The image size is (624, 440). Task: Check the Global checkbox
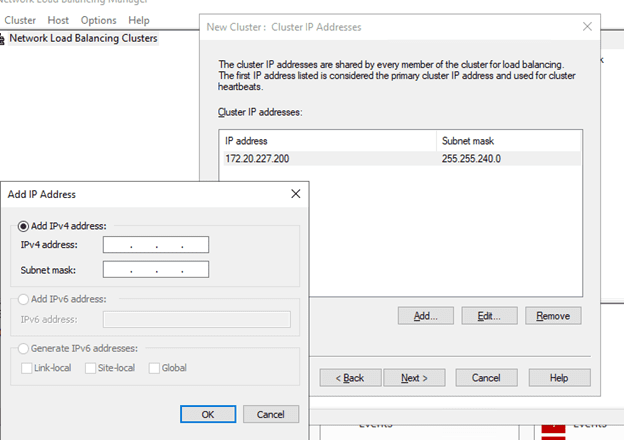coord(154,368)
